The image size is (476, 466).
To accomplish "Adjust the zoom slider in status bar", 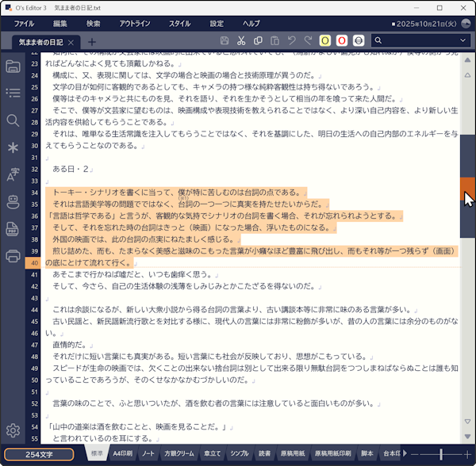I will 441,454.
